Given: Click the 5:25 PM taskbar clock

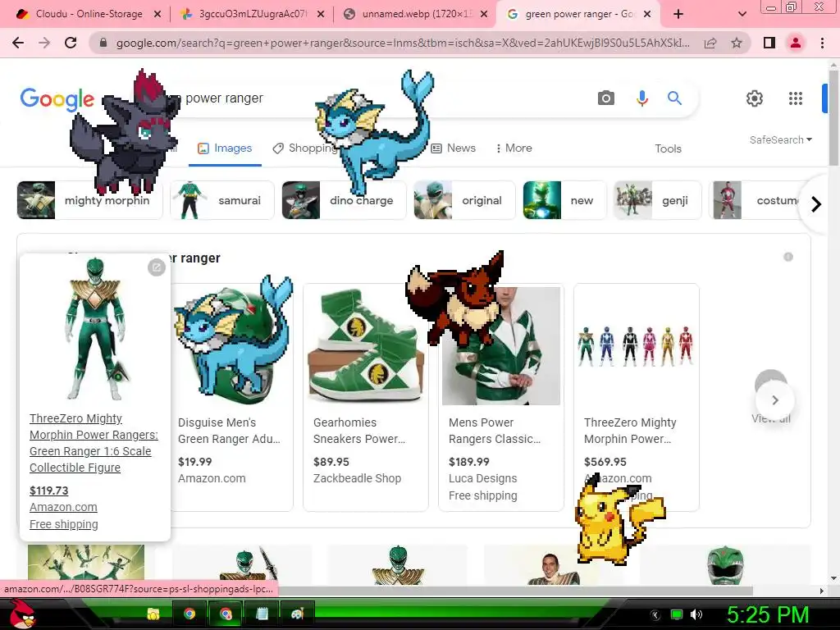Looking at the screenshot, I should point(767,614).
